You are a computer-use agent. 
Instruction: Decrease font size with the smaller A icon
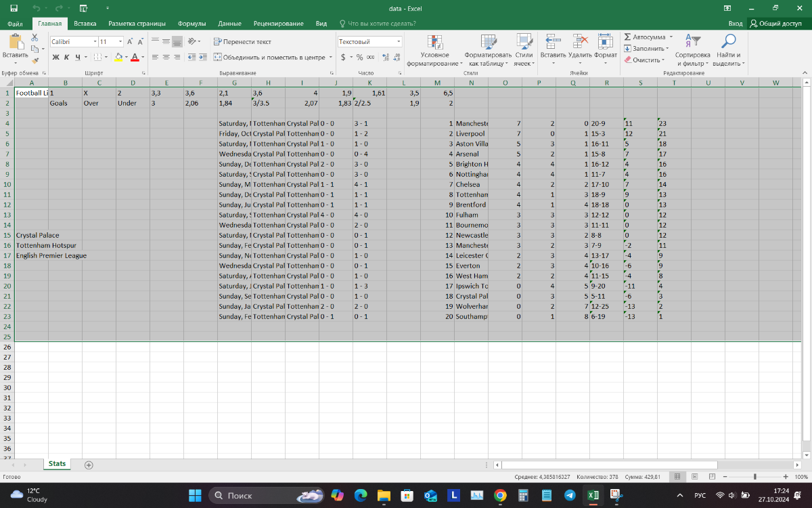coord(140,41)
